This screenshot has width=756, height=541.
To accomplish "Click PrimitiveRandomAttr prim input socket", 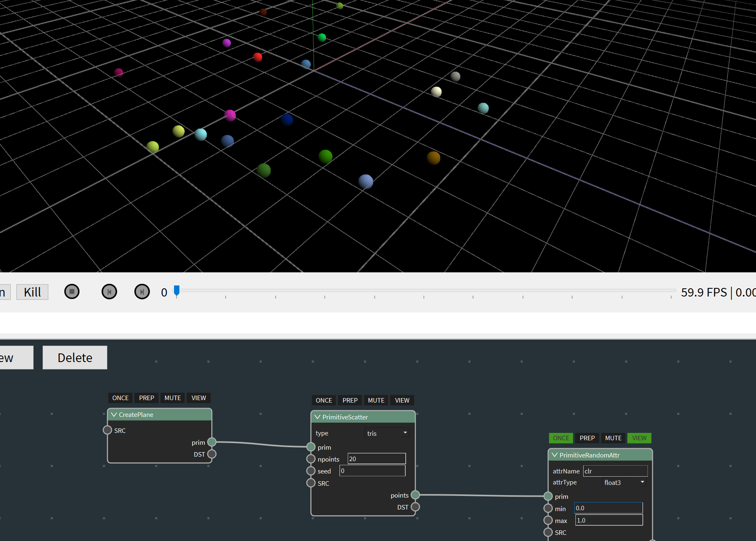I will [548, 496].
